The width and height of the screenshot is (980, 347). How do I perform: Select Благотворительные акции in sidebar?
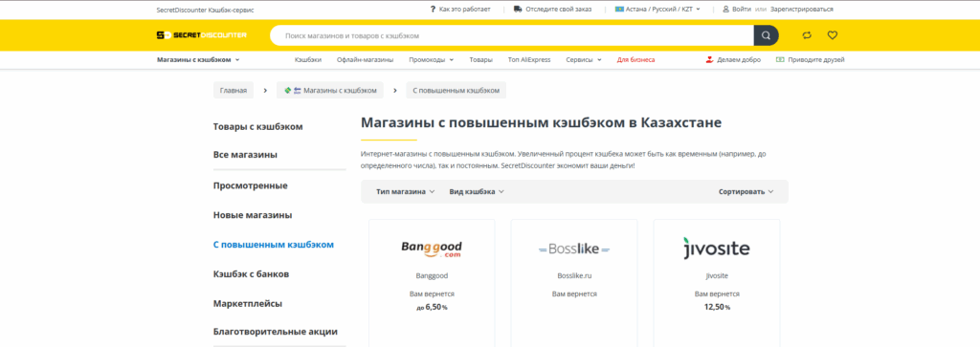click(x=275, y=332)
